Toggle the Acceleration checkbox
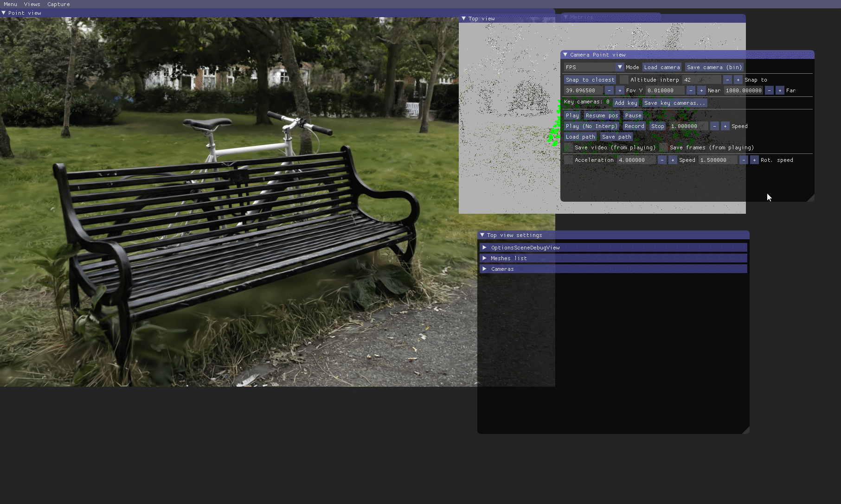This screenshot has height=504, width=841. tap(568, 160)
